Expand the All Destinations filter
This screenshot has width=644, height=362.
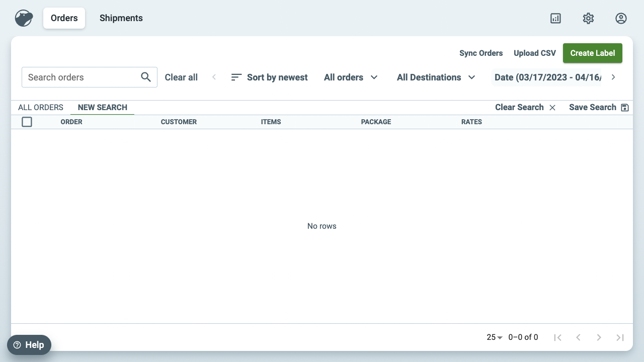(x=436, y=77)
